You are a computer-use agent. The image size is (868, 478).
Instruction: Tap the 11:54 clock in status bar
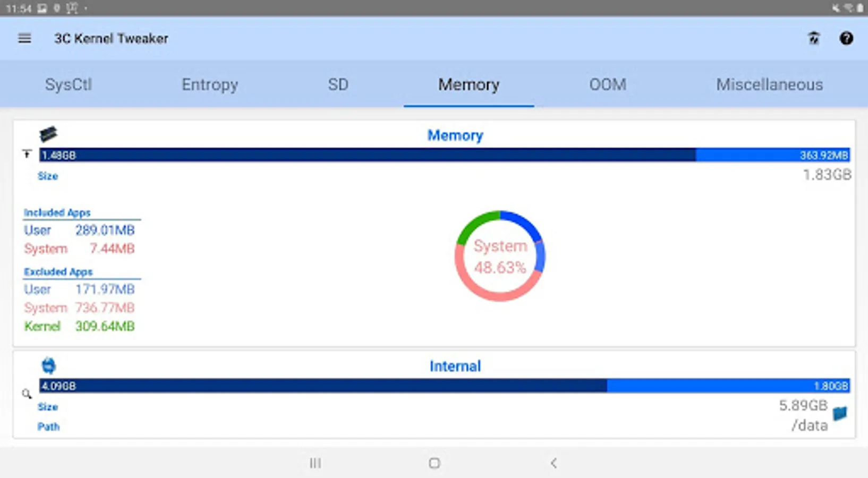tap(19, 8)
